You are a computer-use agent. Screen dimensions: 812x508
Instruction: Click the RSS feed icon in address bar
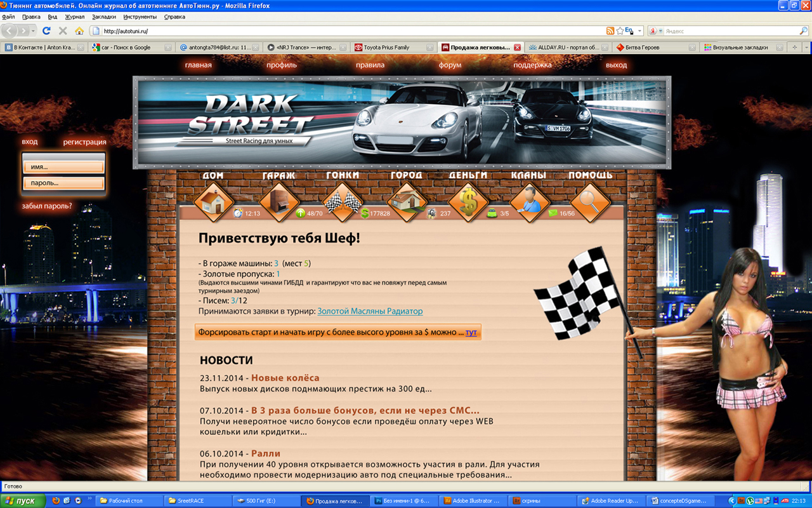point(610,30)
